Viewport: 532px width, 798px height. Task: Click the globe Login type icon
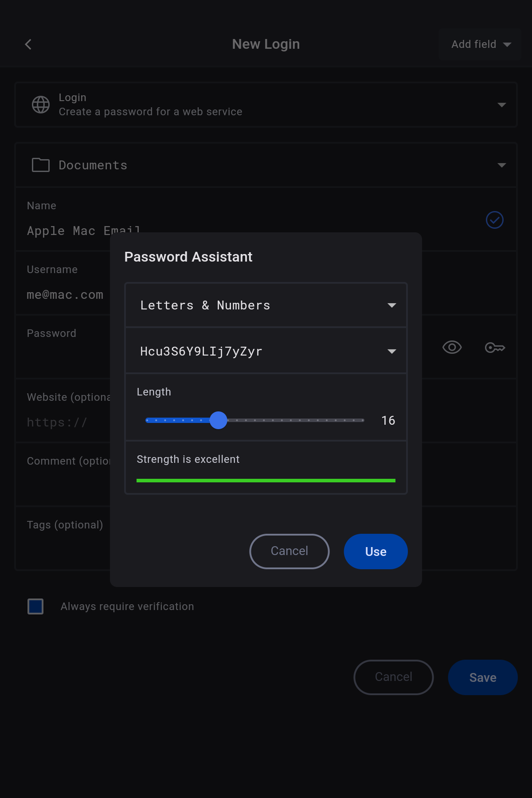click(x=41, y=105)
